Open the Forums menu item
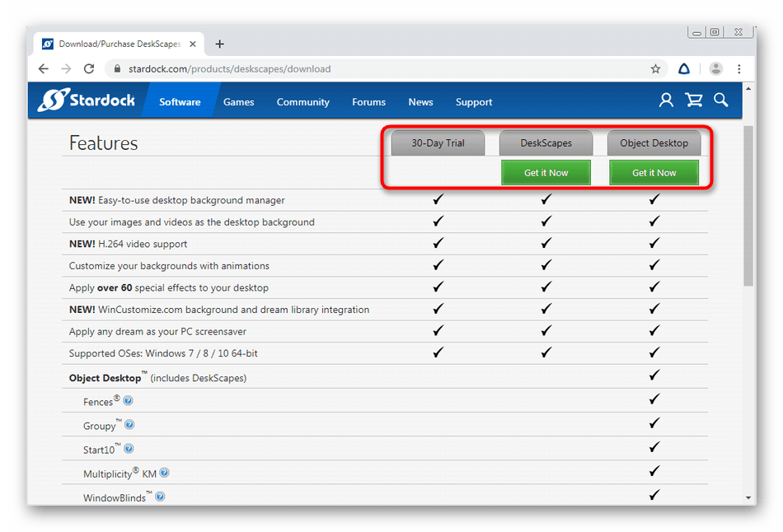 click(x=368, y=102)
